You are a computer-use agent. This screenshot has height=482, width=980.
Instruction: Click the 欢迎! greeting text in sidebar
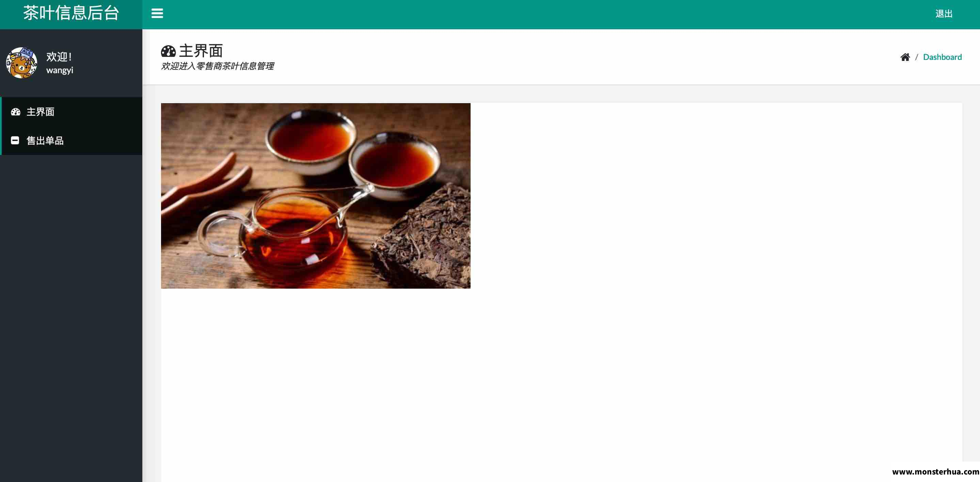click(59, 57)
